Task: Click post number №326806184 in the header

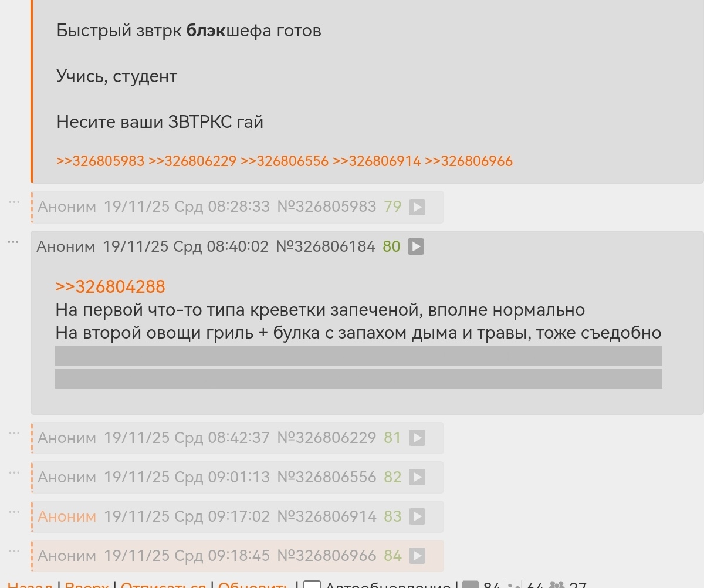Action: (x=326, y=246)
